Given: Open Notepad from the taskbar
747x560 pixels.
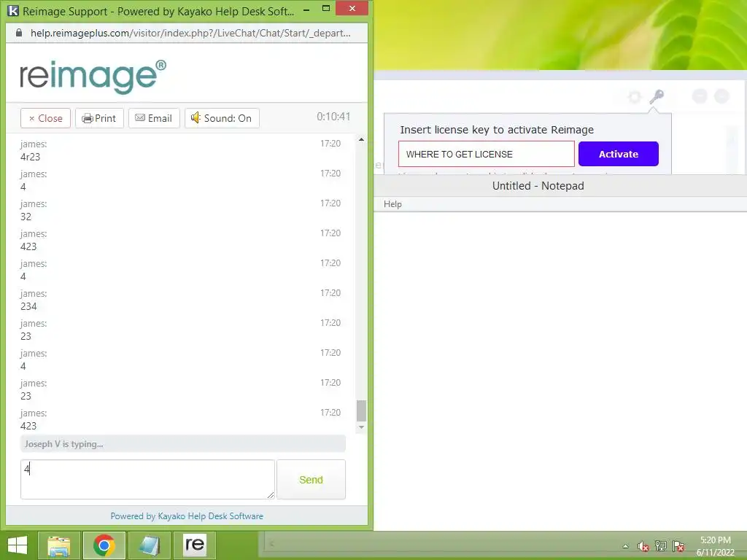Looking at the screenshot, I should click(149, 545).
